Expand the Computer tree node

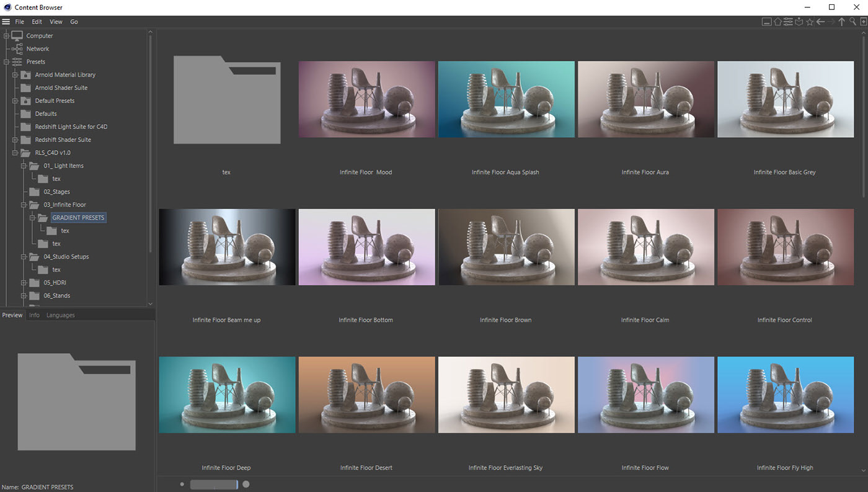[x=6, y=36]
